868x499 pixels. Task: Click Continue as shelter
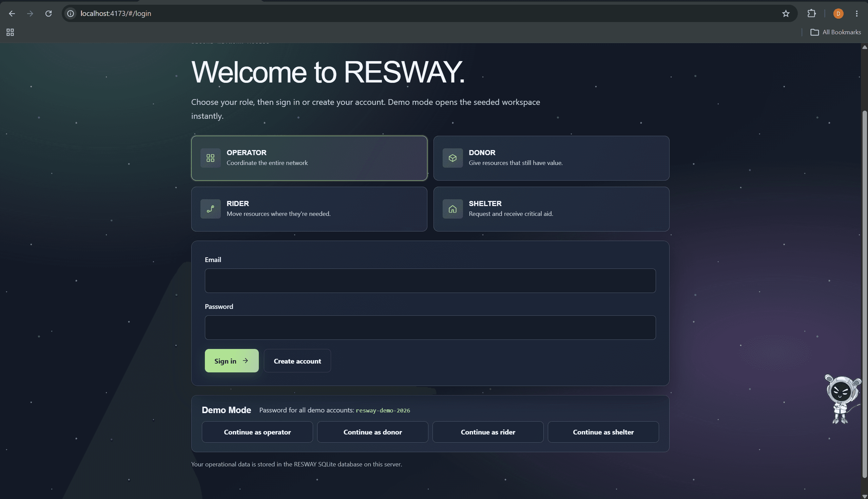click(x=603, y=432)
